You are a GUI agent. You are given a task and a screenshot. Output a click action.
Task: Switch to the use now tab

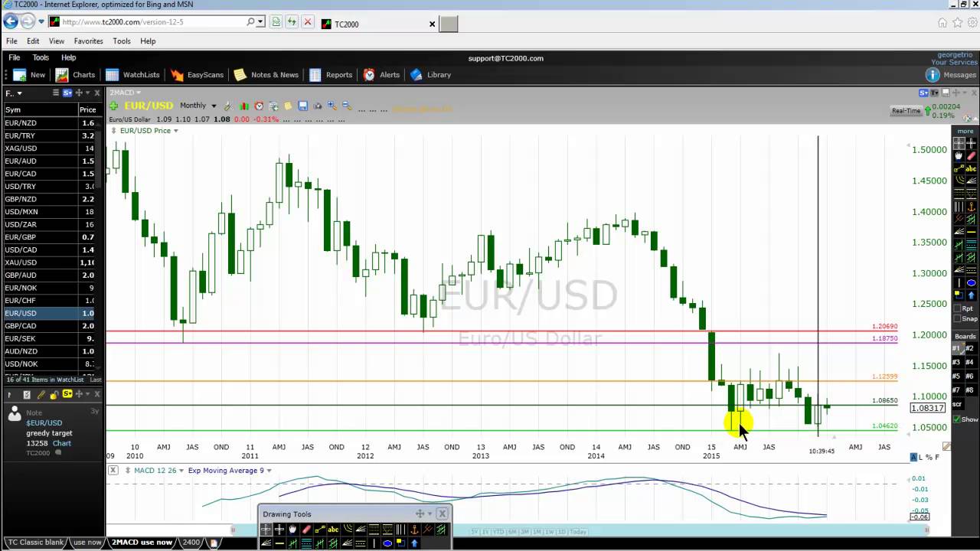87,543
